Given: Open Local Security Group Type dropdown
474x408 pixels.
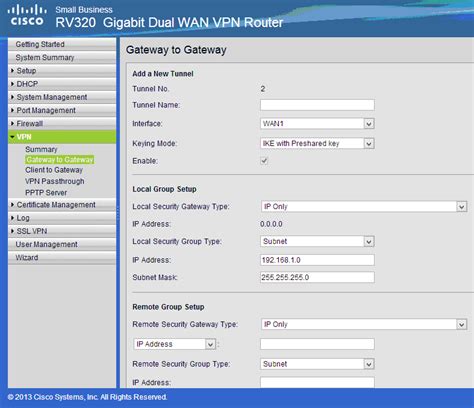Looking at the screenshot, I should tap(317, 241).
